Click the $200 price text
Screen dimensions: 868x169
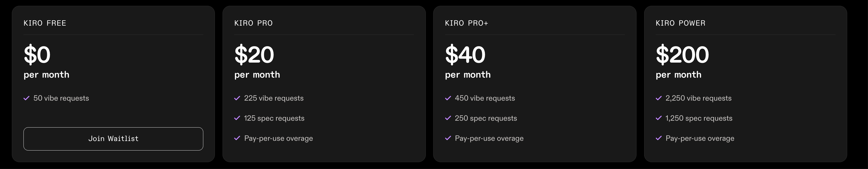click(x=682, y=55)
